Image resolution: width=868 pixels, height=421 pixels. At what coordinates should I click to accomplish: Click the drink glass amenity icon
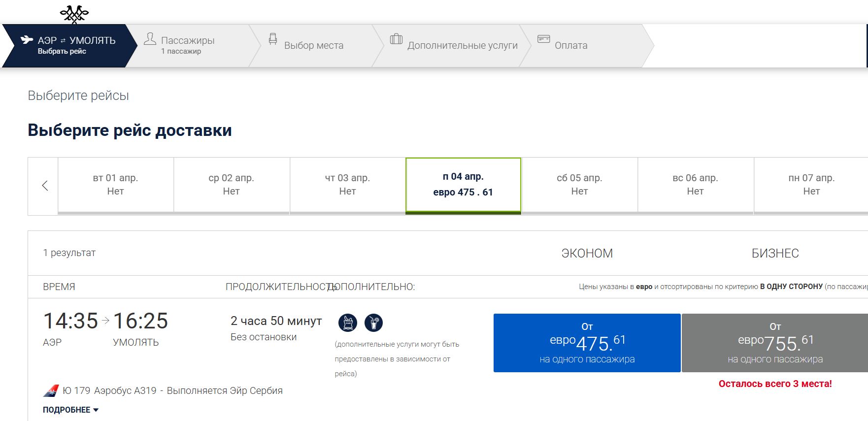tap(373, 323)
